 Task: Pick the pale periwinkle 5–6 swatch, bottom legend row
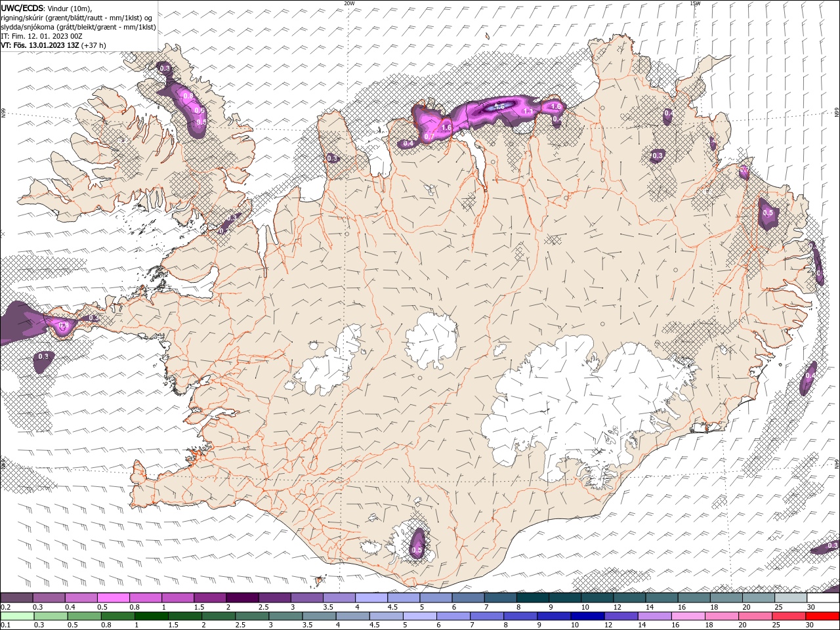[419, 616]
